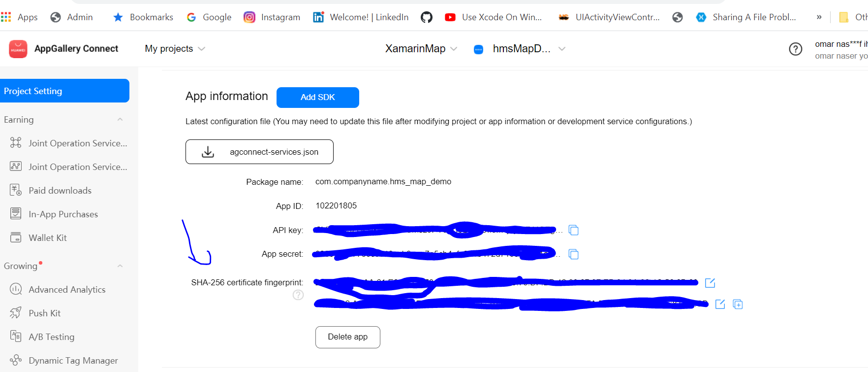
Task: Click the Delete app button
Action: 348,337
